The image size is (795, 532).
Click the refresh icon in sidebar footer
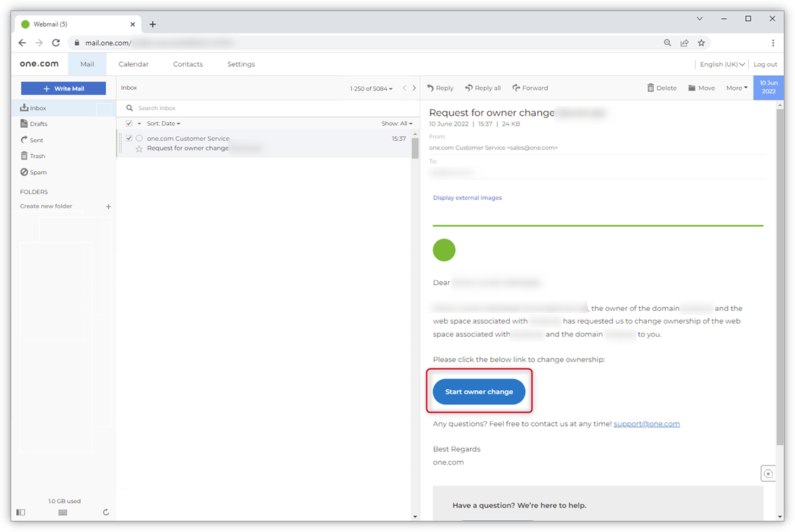(x=106, y=512)
